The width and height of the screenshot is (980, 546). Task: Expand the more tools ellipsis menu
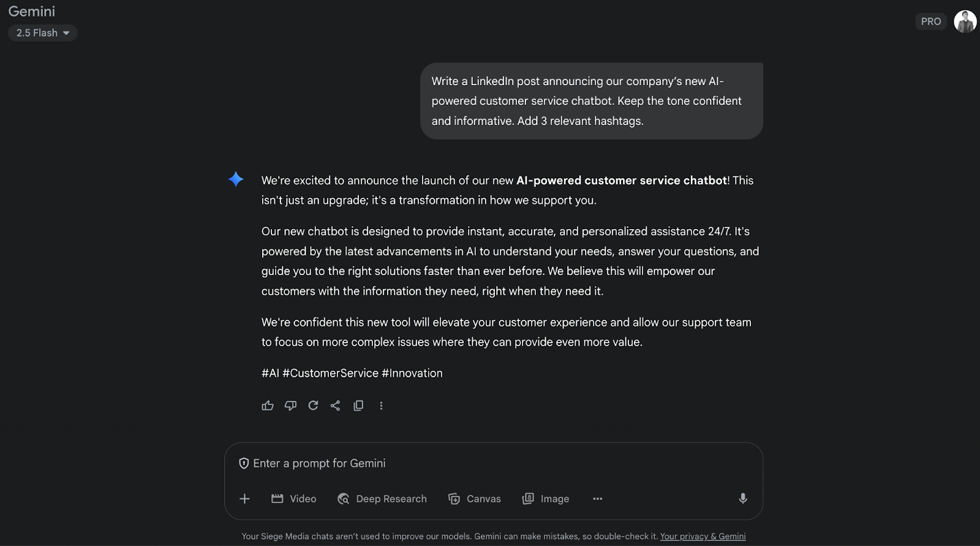(597, 499)
